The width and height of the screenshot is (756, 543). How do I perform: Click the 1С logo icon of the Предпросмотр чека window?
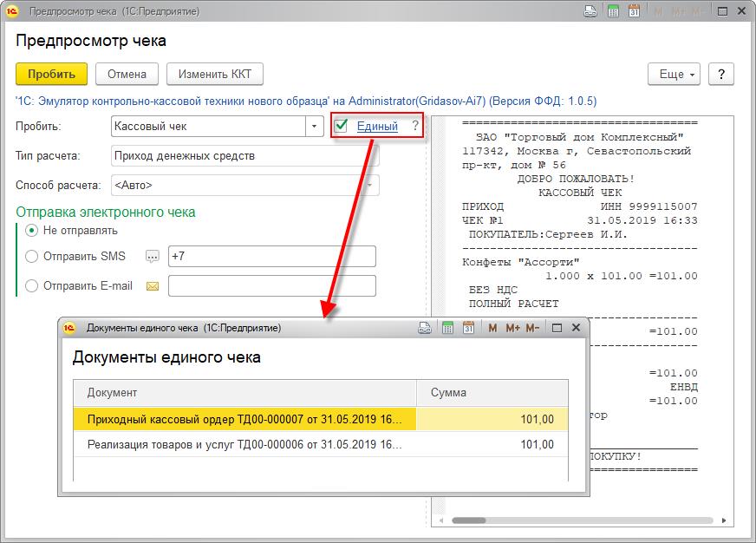12,11
